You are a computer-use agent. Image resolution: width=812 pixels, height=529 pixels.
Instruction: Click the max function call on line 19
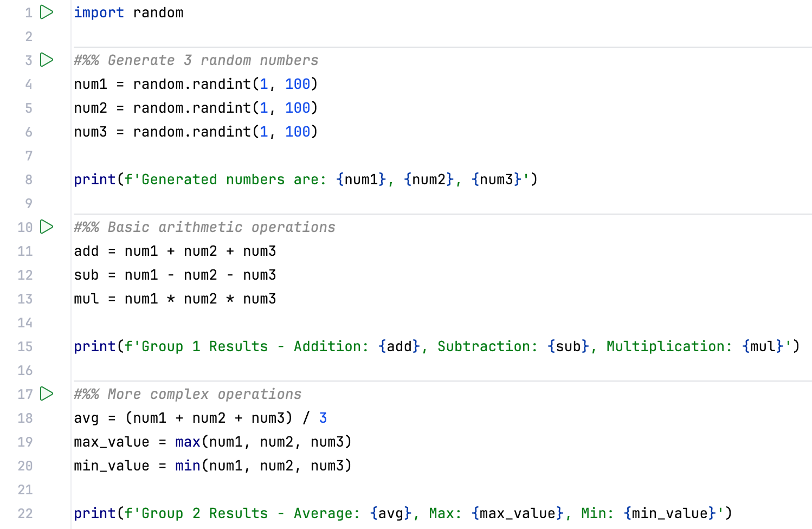187,442
